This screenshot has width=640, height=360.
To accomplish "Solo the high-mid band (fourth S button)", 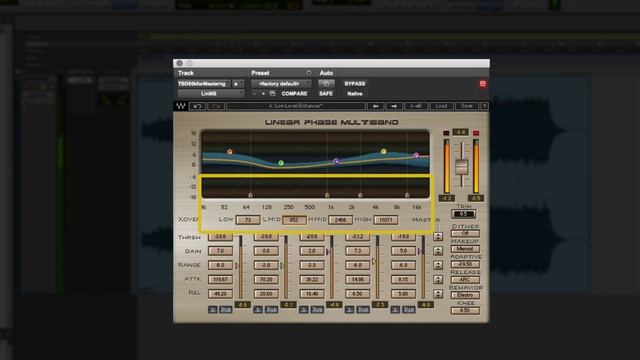I will [x=350, y=310].
